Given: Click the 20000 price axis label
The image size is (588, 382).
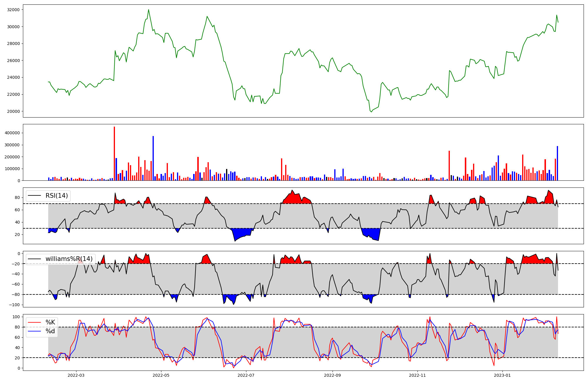Looking at the screenshot, I should coord(13,111).
